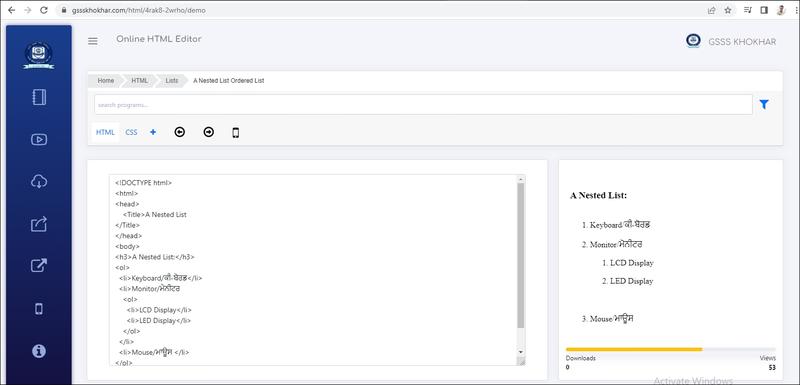
Task: Click the cloud download icon in the sidebar
Action: 39,181
